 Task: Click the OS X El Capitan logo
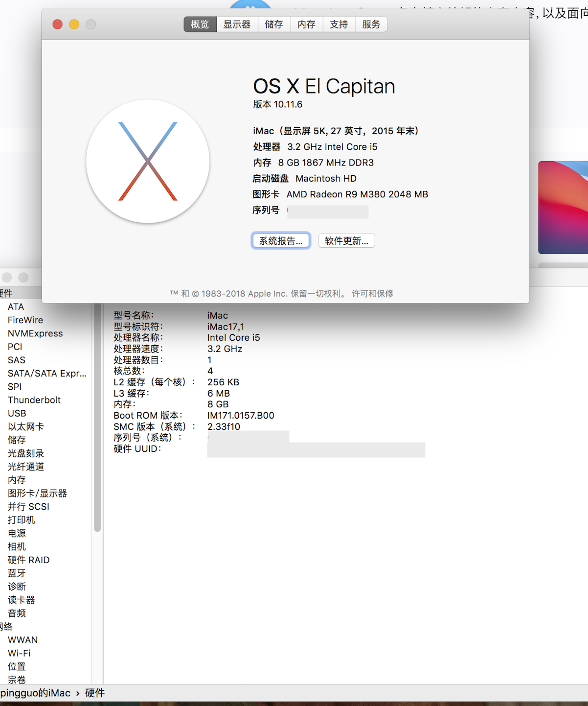coord(148,162)
